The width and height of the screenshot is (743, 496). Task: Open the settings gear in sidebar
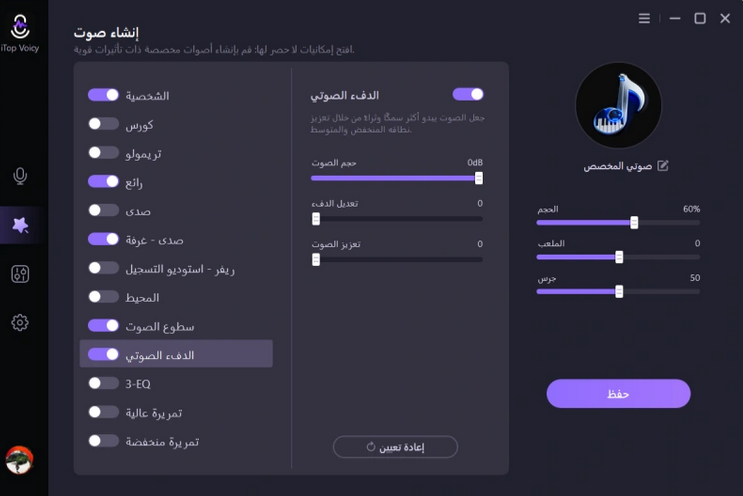[x=20, y=323]
